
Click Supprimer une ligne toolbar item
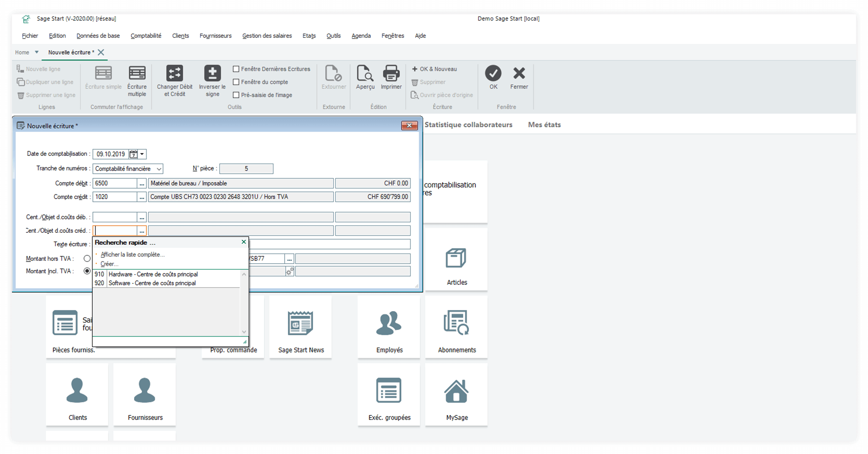(46, 95)
